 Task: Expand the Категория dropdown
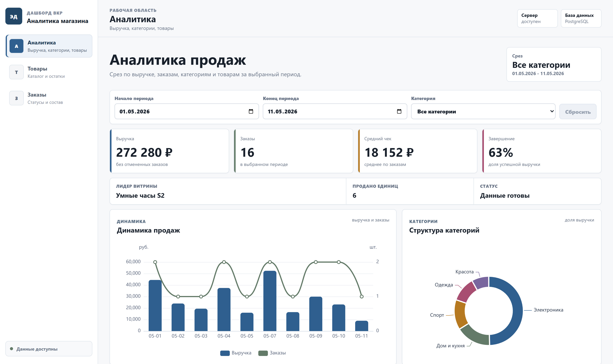(483, 111)
